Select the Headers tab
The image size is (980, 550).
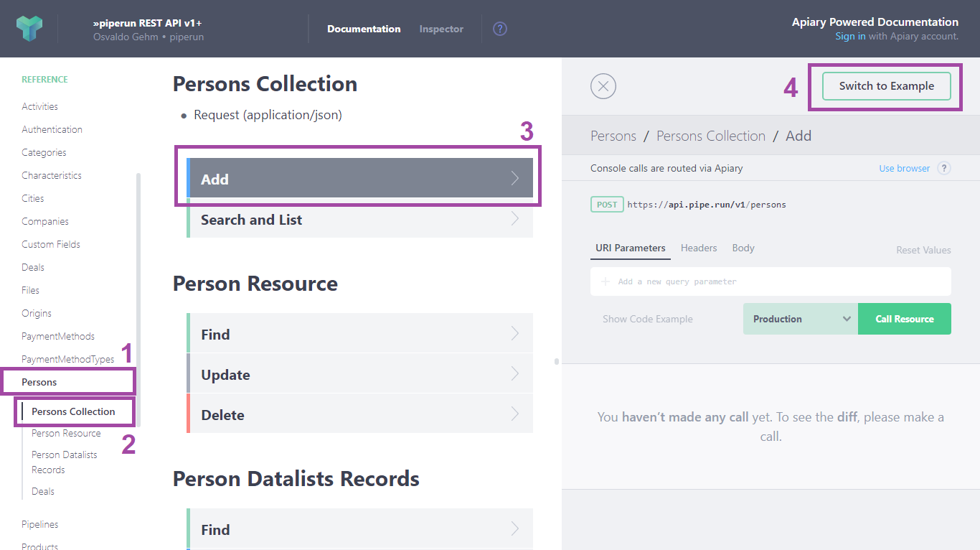tap(699, 248)
